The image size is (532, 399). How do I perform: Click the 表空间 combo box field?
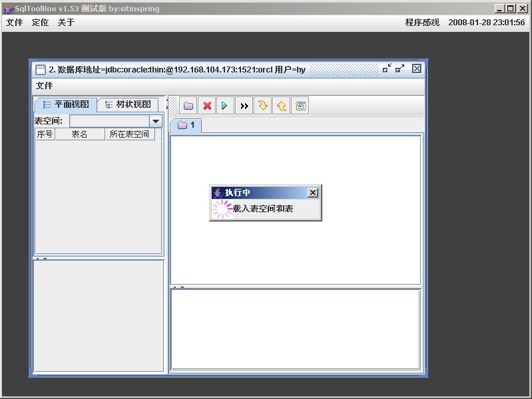(x=110, y=121)
